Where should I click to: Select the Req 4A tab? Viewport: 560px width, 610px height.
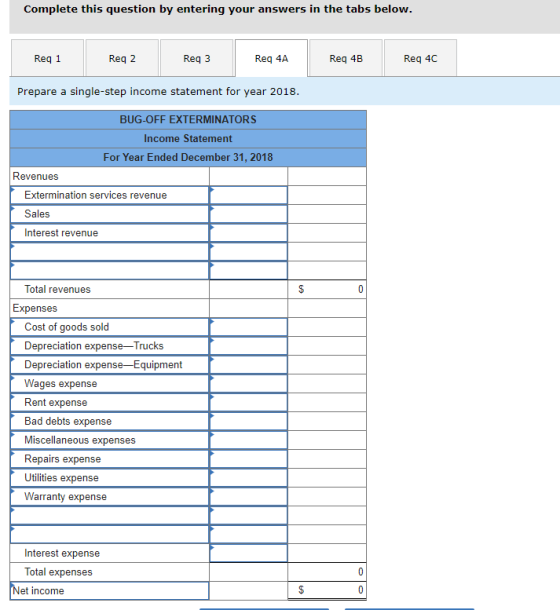271,58
